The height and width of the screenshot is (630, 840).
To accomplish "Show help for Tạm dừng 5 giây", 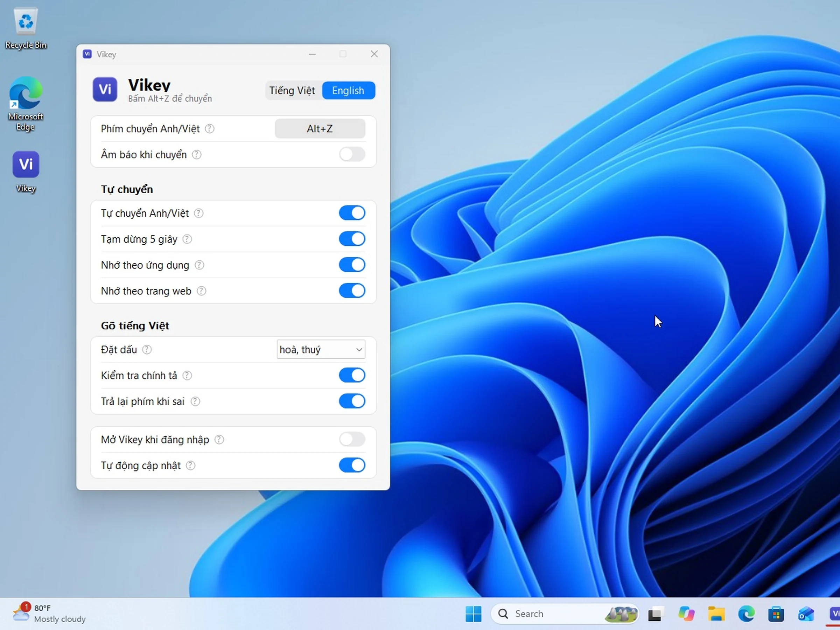I will (x=187, y=239).
